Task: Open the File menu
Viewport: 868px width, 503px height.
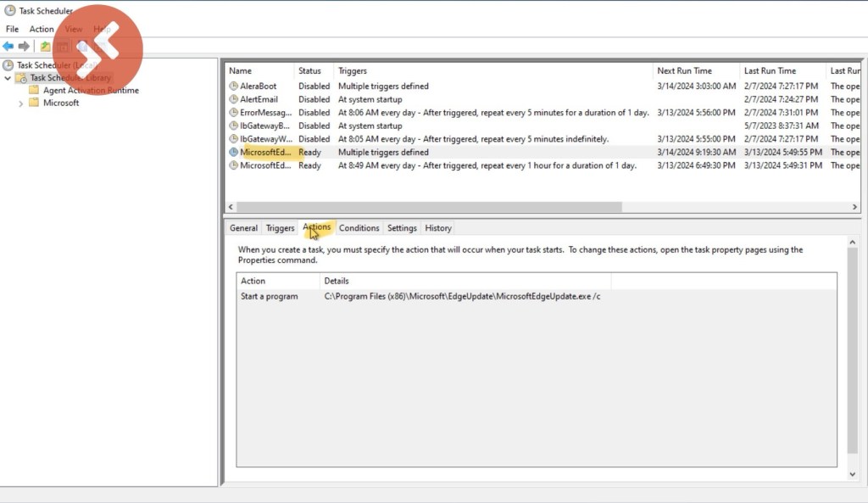Action: 12,29
